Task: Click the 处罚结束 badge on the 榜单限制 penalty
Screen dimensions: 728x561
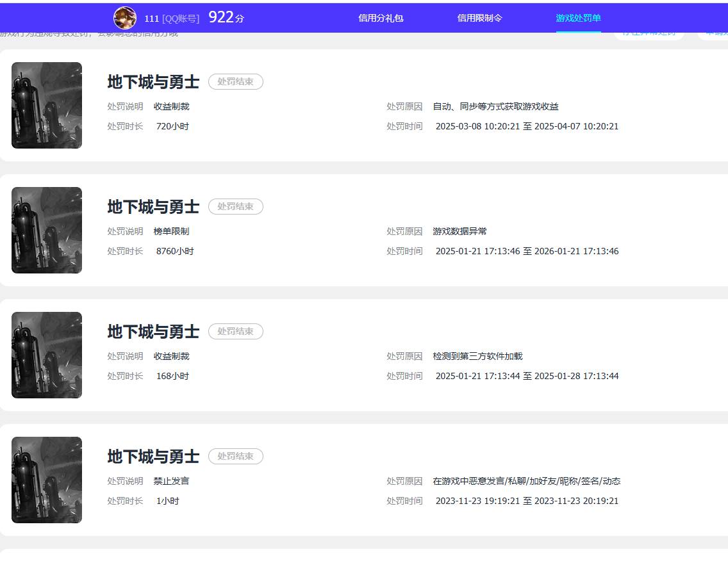Action: click(x=236, y=206)
